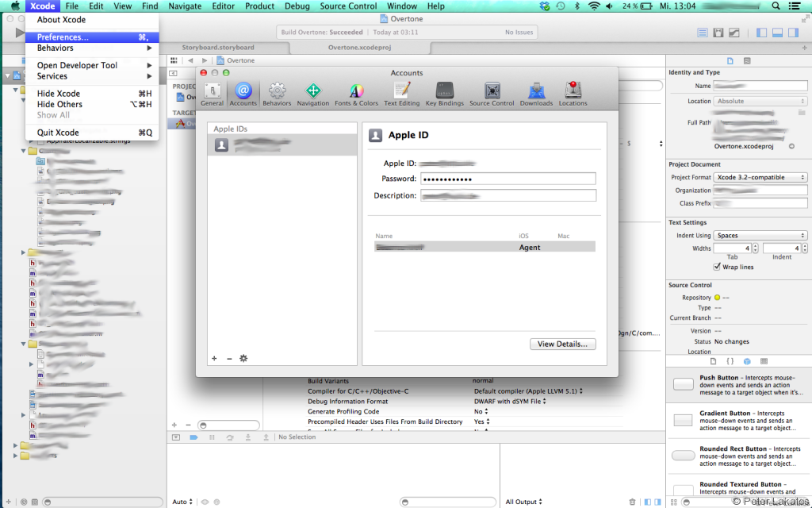Switch to Storyboard.storyboard tab
812x508 pixels.
pos(218,47)
